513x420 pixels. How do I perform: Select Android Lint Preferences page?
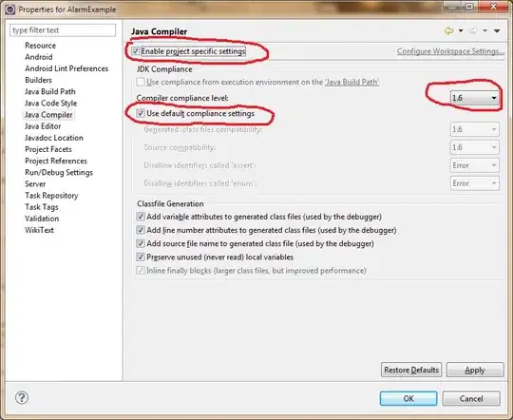[x=66, y=68]
